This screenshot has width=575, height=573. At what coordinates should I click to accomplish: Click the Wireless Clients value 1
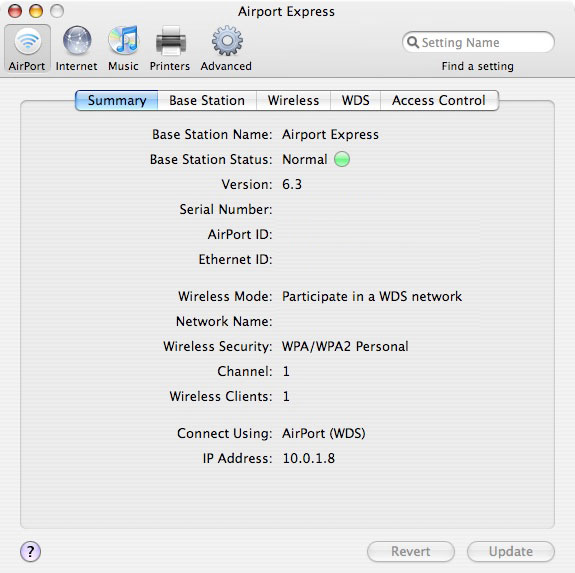pyautogui.click(x=286, y=396)
